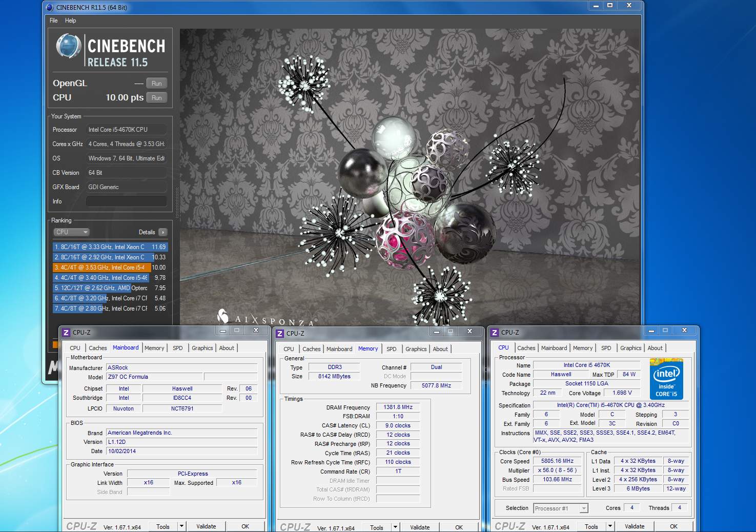Click the GFX Board value GDI Generic
Screen dimensions: 756x532
[127, 187]
